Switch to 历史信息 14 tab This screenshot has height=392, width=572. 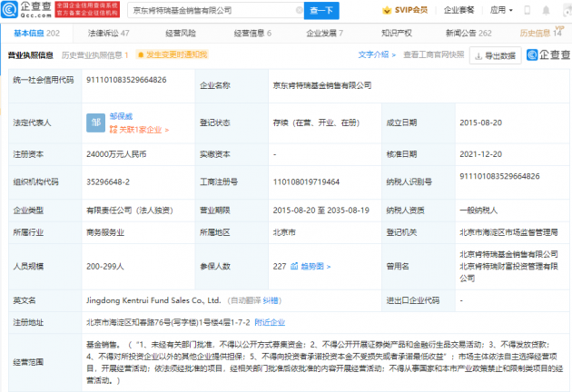click(x=540, y=34)
